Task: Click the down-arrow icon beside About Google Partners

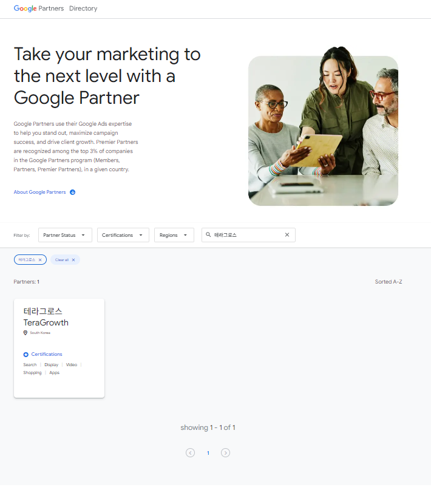Action: (x=72, y=192)
